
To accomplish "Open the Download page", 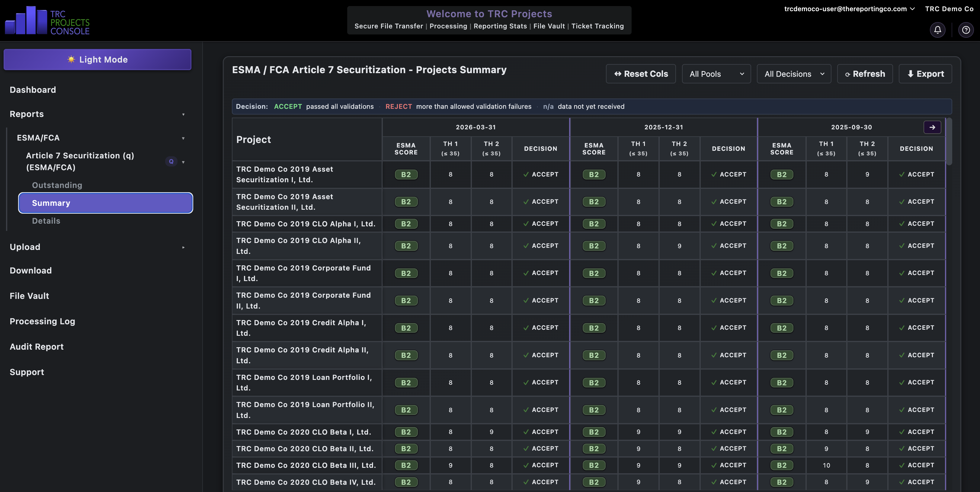I will point(31,270).
